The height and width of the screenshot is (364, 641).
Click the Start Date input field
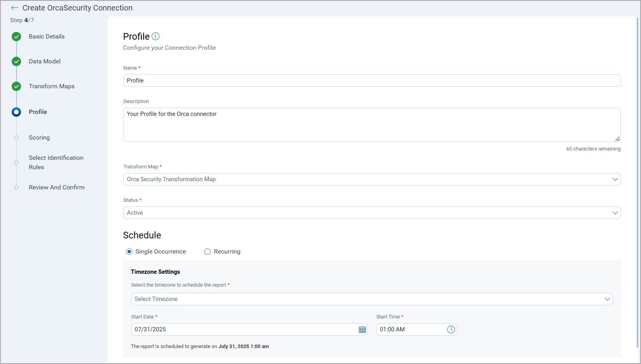[249, 329]
